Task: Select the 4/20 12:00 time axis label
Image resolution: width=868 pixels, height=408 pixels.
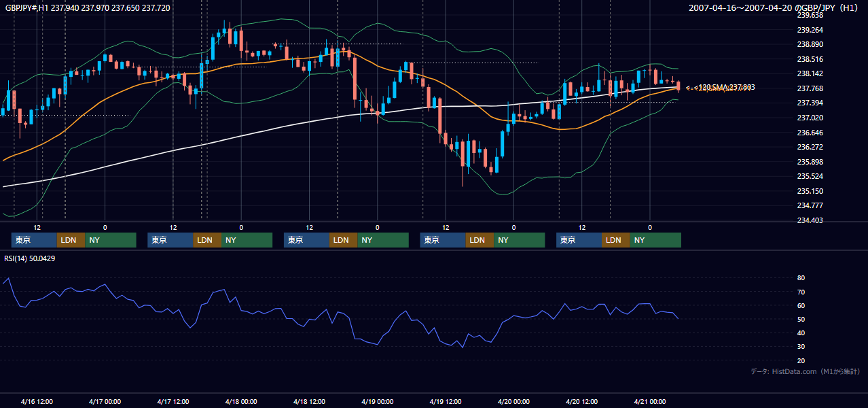Action: point(581,401)
